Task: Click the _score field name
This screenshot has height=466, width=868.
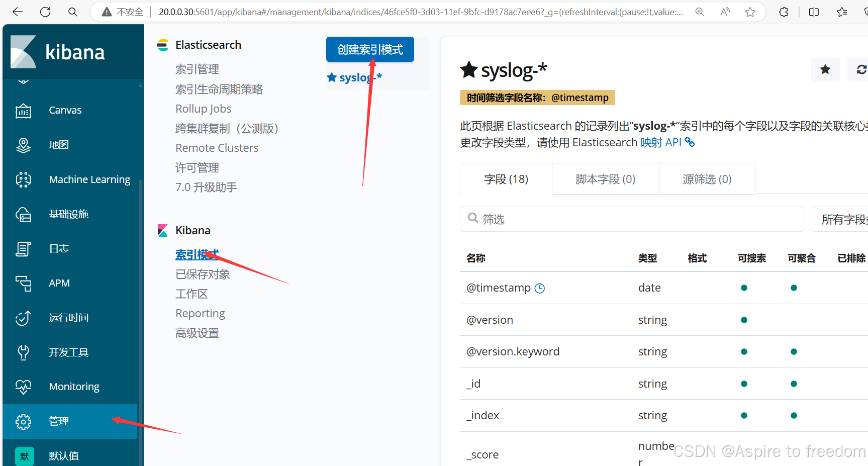Action: pos(483,454)
